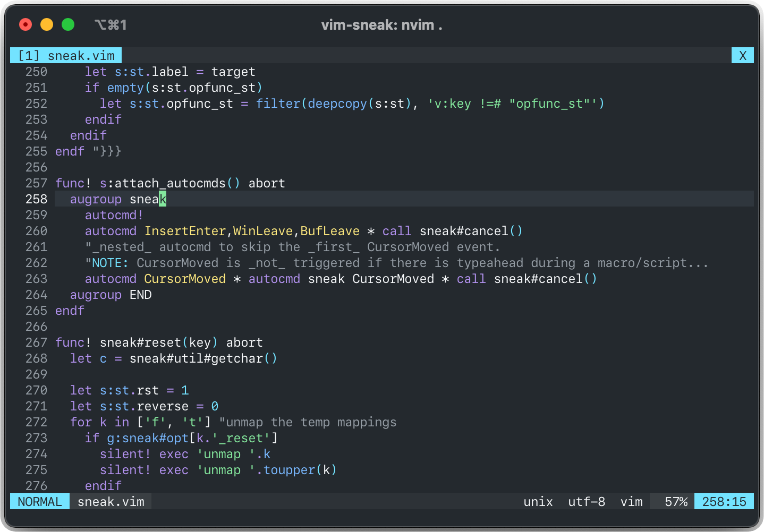Click the 'target' word on line 250
This screenshot has width=764, height=532.
pos(233,72)
